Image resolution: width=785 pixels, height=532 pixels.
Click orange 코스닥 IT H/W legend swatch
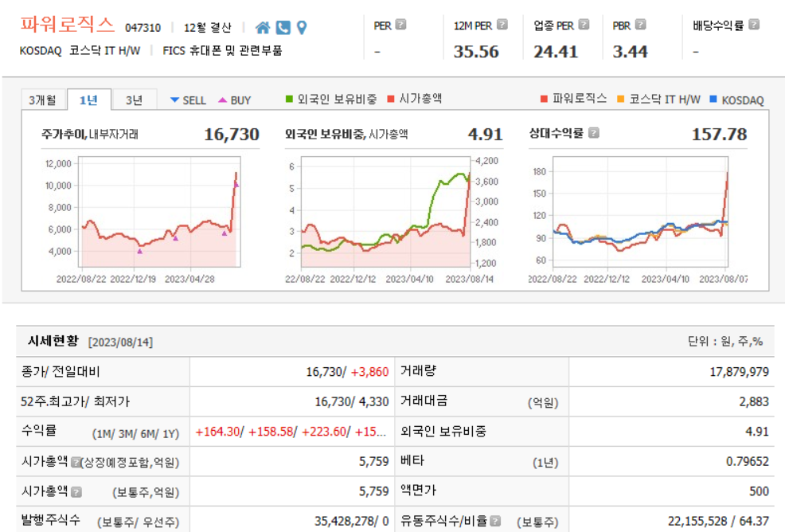pyautogui.click(x=621, y=99)
